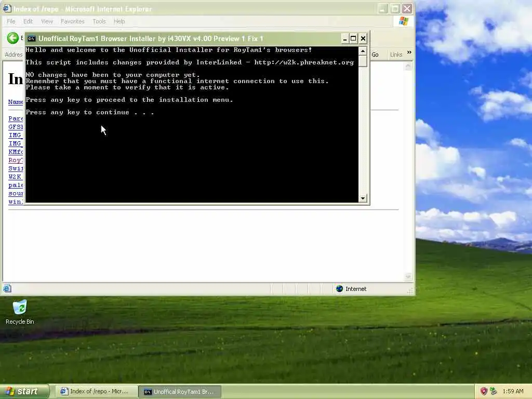This screenshot has width=532, height=399.
Task: Select Unoffical RoyTam1 Br... taskbar button
Action: tap(180, 392)
